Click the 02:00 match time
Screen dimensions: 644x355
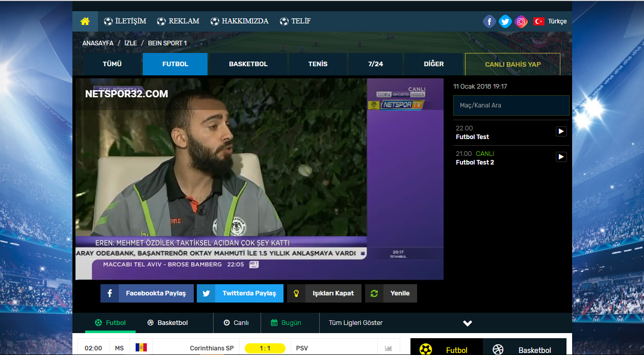coord(93,348)
